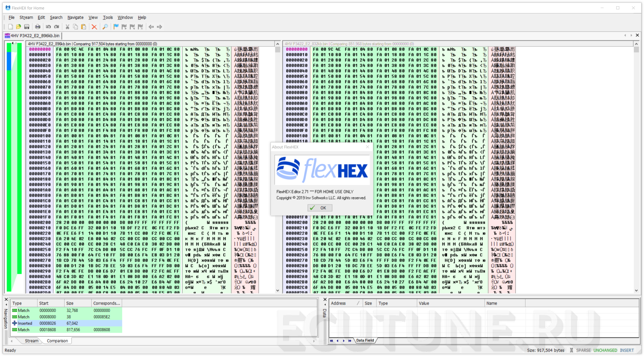
Task: Click left hex pane scroll-down arrow
Action: click(x=278, y=291)
